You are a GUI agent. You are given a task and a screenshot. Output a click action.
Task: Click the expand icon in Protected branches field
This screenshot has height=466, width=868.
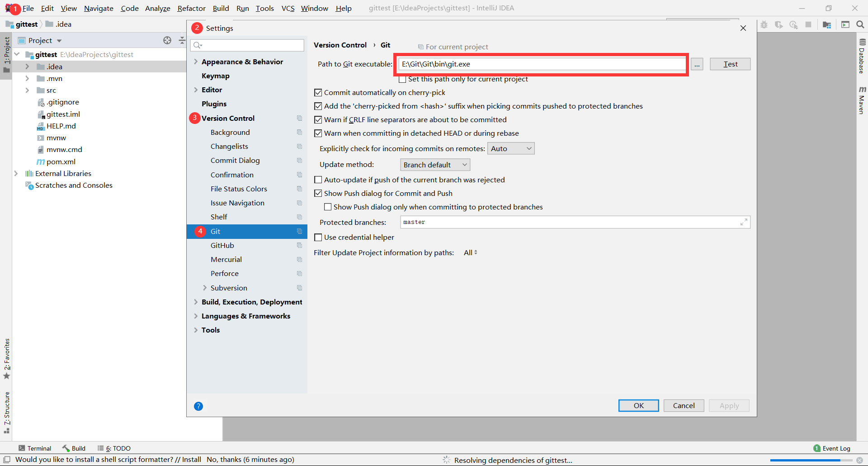point(744,222)
